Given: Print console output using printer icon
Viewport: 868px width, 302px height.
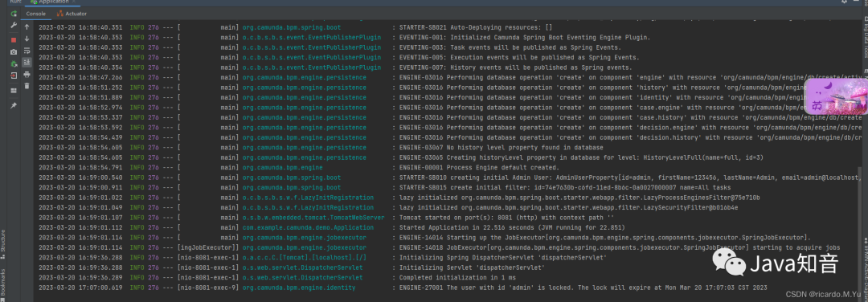Looking at the screenshot, I should click(x=27, y=74).
